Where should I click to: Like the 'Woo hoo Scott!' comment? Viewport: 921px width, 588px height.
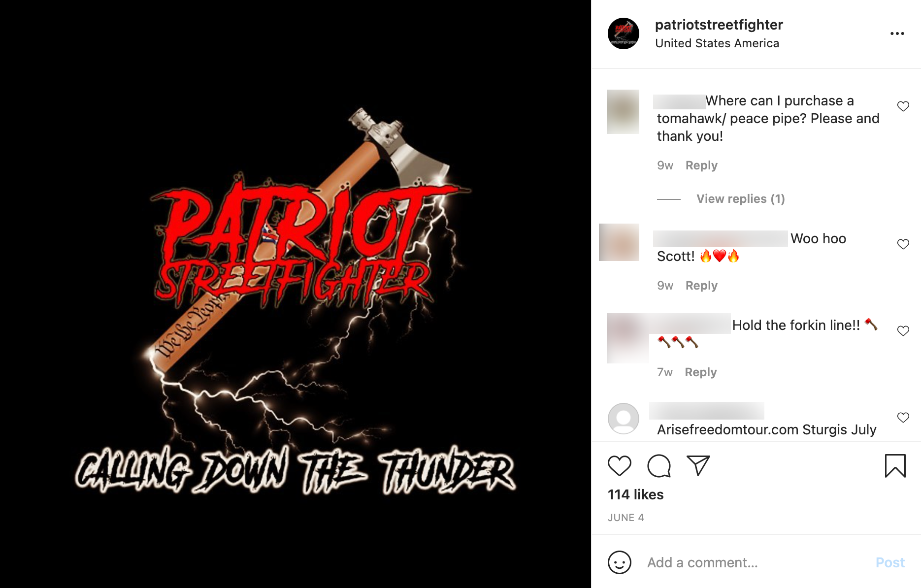pos(903,244)
